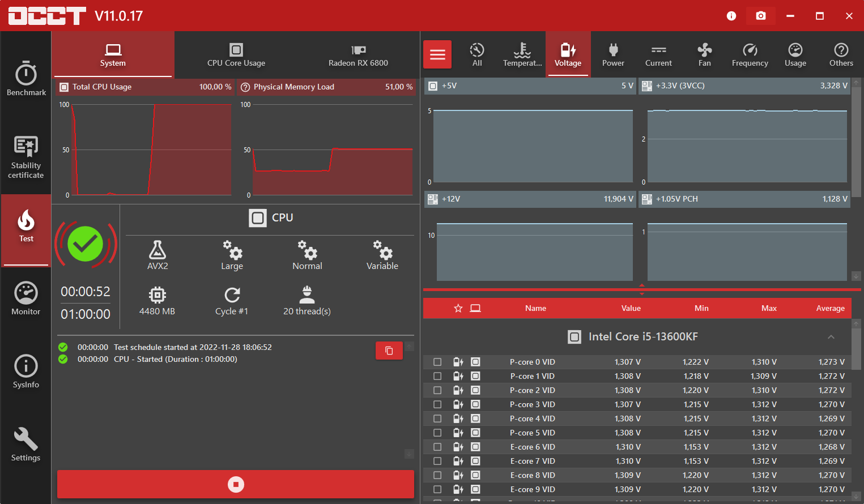Sort table by Max column

(769, 308)
